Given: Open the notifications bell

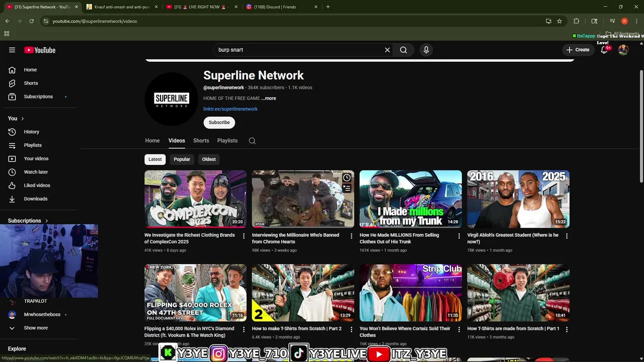Looking at the screenshot, I should click(x=604, y=50).
